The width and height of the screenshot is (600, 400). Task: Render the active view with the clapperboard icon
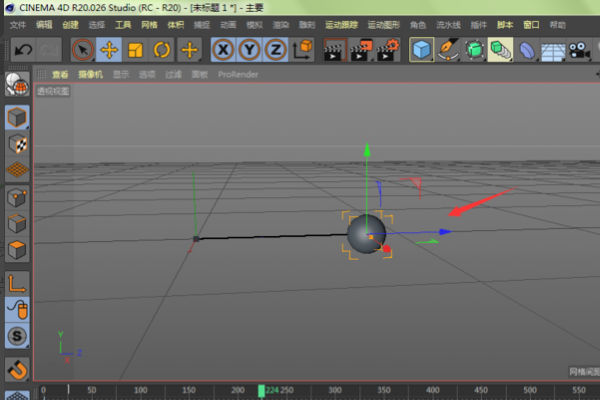(x=336, y=49)
